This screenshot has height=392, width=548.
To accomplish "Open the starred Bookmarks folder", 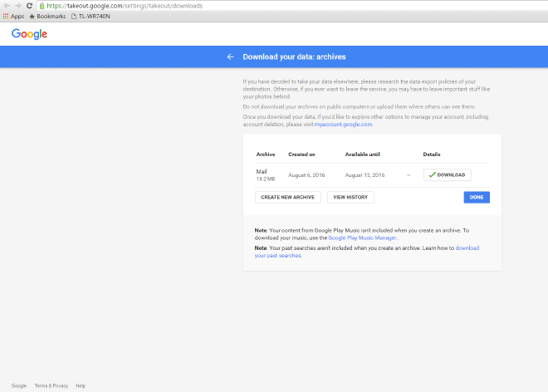I will pos(47,16).
